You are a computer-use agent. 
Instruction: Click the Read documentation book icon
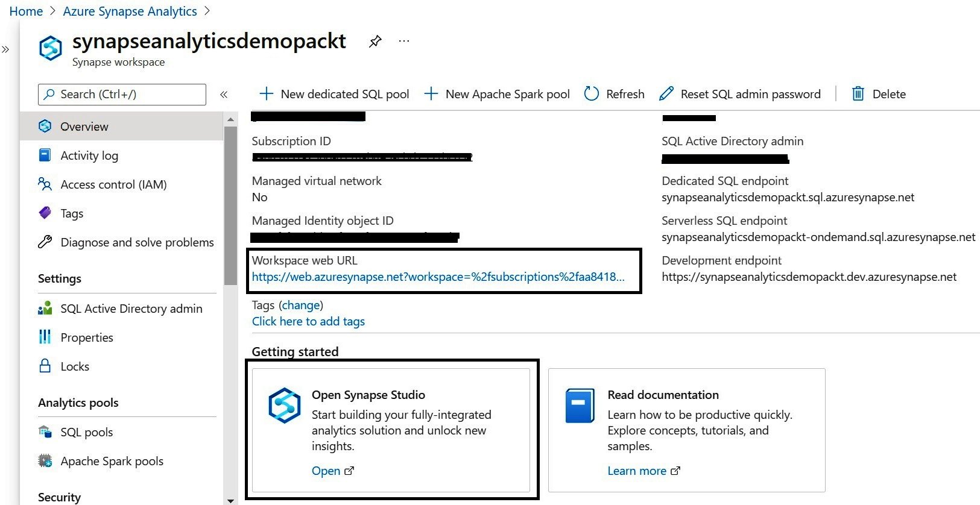point(580,406)
